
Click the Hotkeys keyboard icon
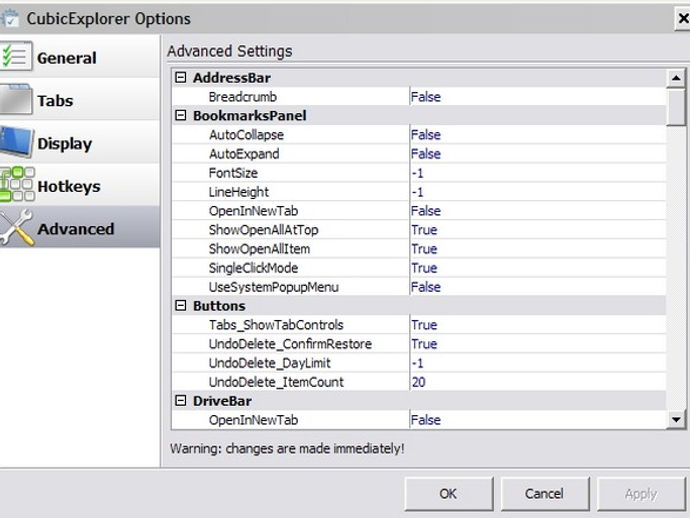click(x=17, y=184)
